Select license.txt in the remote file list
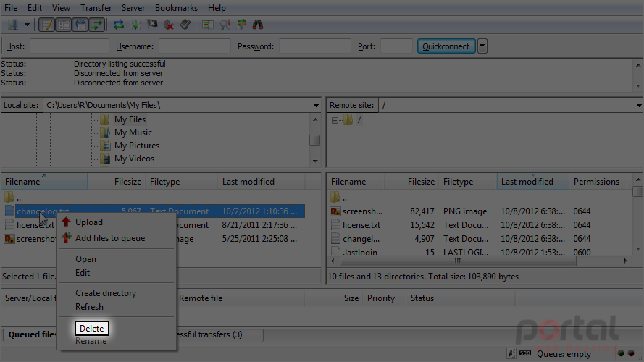Image resolution: width=644 pixels, height=362 pixels. click(361, 225)
